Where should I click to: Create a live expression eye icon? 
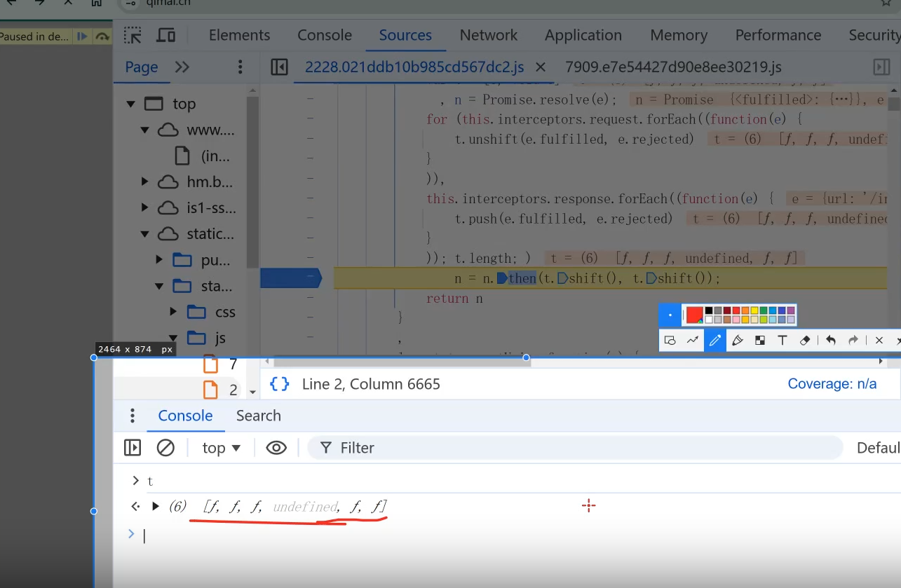tap(276, 448)
